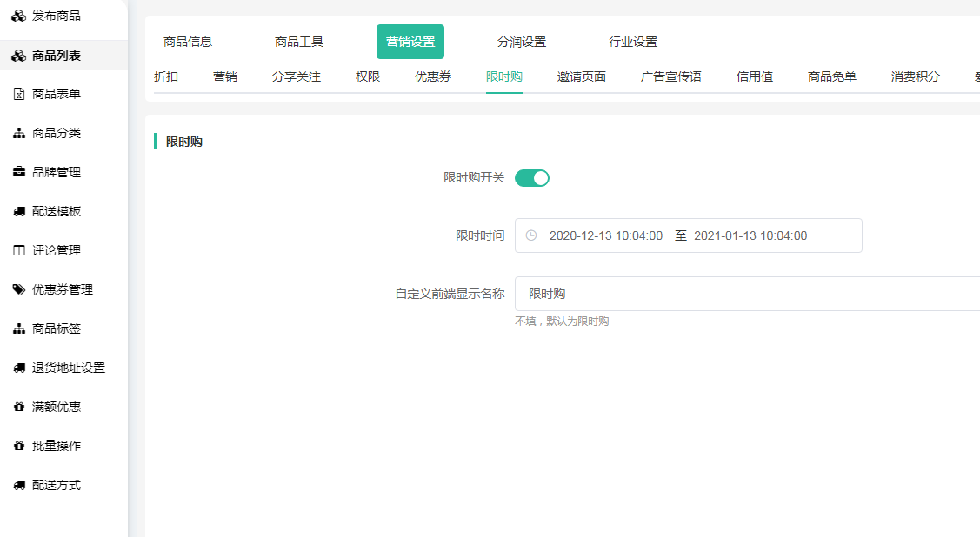Switch to the 分润设置 tab
Viewport: 980px width, 537px height.
tap(522, 42)
